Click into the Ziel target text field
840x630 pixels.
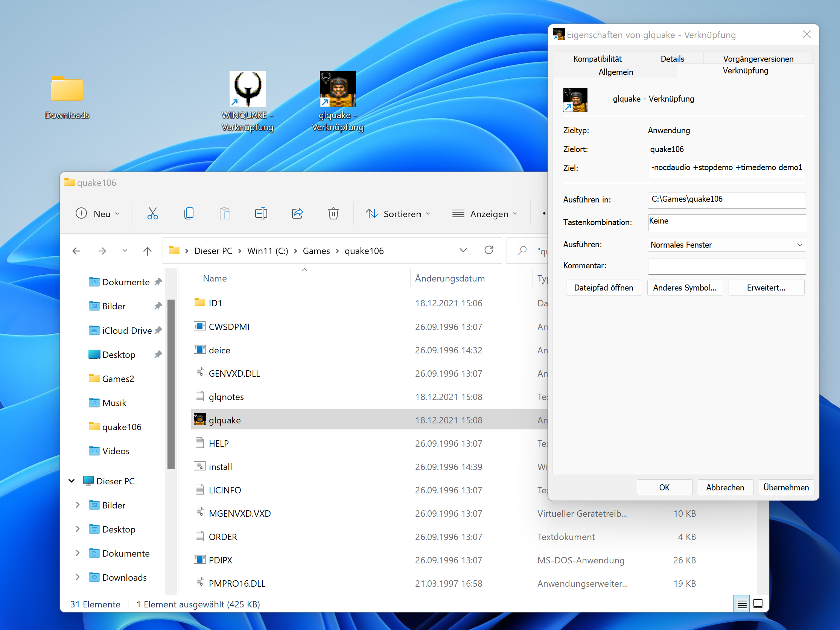coord(726,168)
